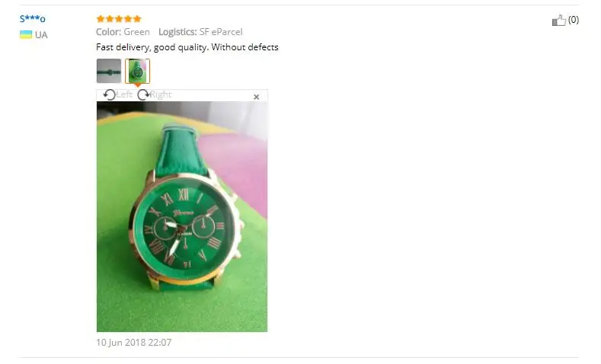Click the review date 10 Jun 2018

[x=134, y=343]
